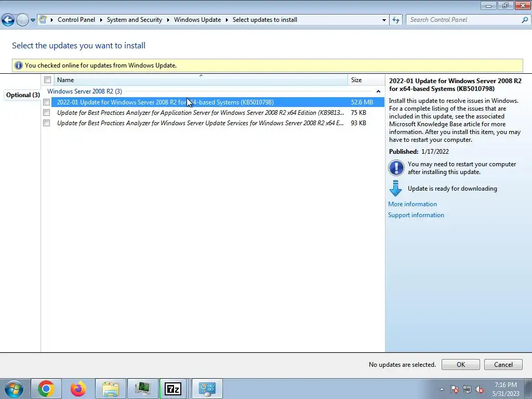Click the Control Panel address bar icon
The width and height of the screenshot is (532, 399).
(43, 20)
